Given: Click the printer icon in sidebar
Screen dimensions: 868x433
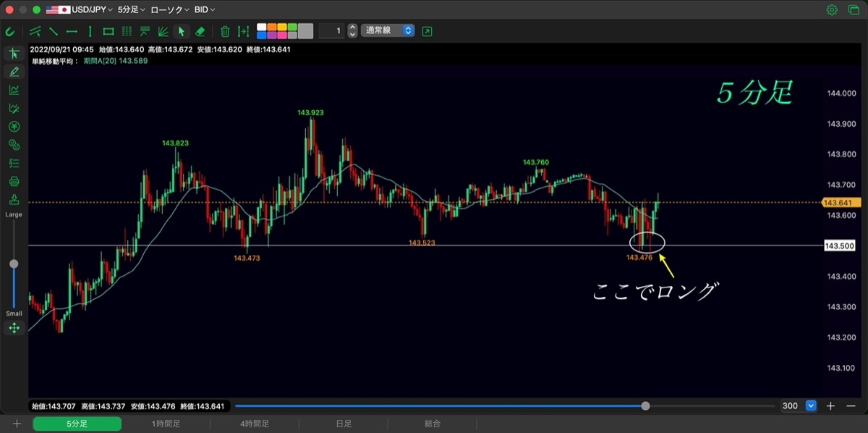Looking at the screenshot, I should point(14,181).
